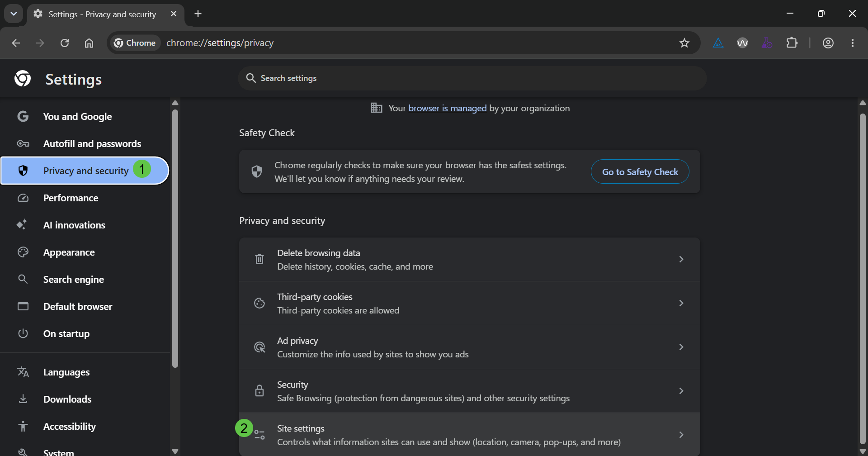Viewport: 868px width, 456px height.
Task: Click the lock icon for Security
Action: (x=259, y=390)
